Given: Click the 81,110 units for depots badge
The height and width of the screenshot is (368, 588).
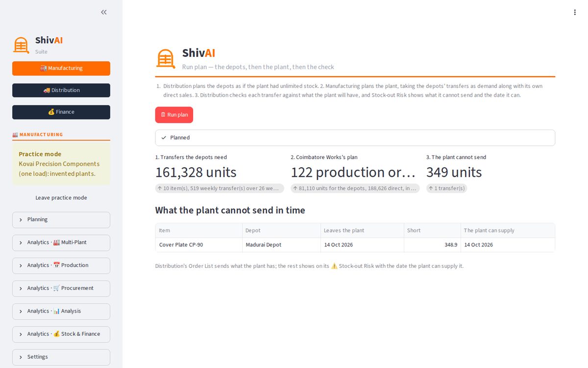Looking at the screenshot, I should tap(355, 188).
